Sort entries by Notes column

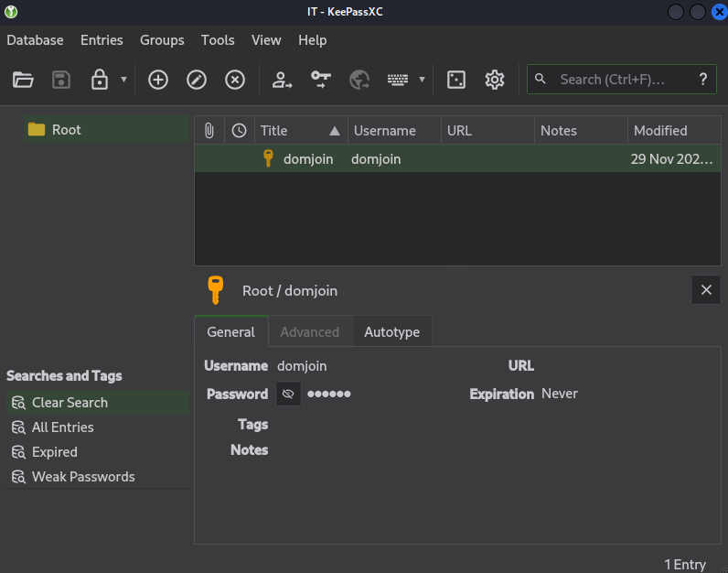point(581,131)
